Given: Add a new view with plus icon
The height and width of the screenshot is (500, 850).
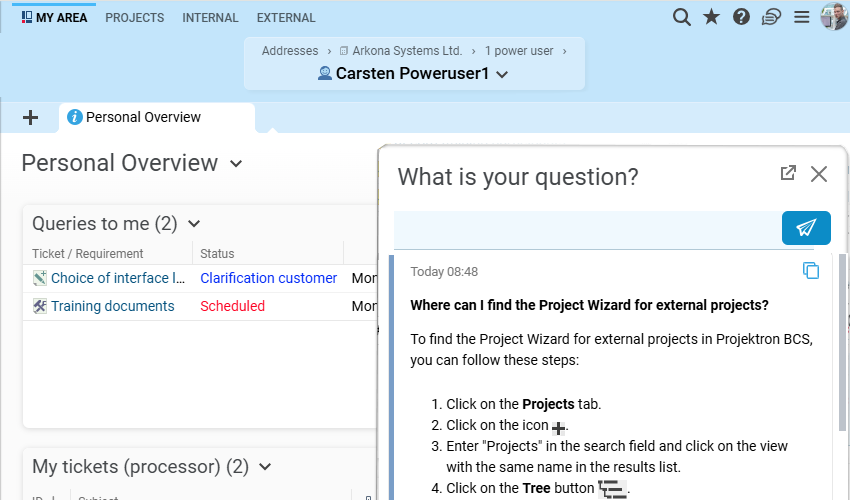Looking at the screenshot, I should [30, 117].
